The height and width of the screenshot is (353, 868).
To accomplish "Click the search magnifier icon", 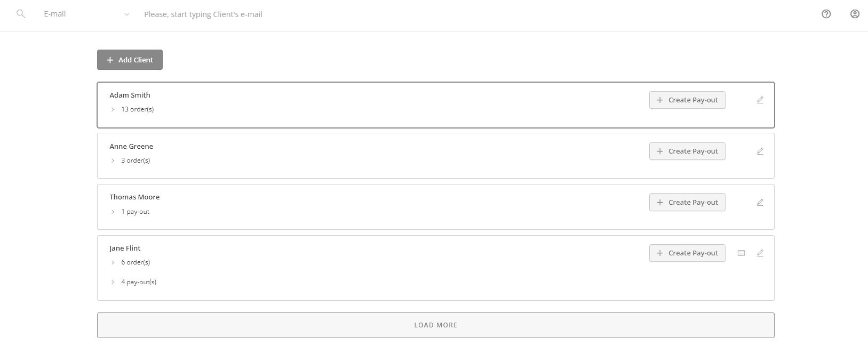I will (21, 14).
